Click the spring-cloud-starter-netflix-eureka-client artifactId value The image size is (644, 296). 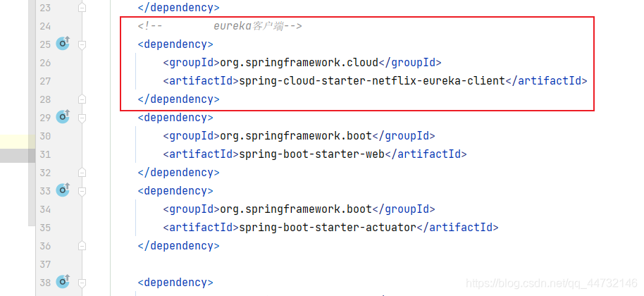[x=372, y=81]
